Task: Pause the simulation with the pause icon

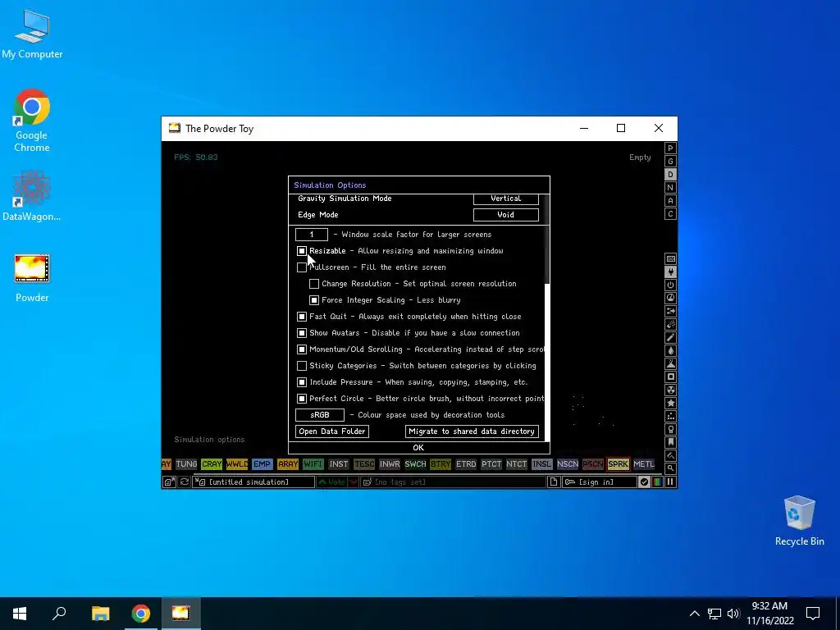Action: point(670,482)
